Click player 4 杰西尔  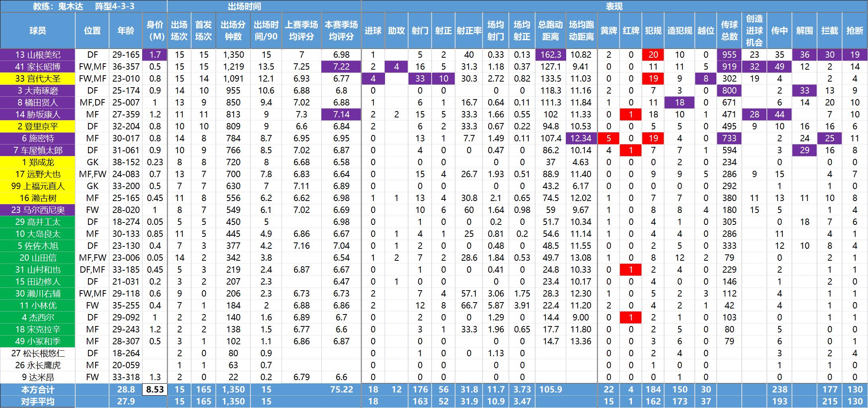[38, 317]
